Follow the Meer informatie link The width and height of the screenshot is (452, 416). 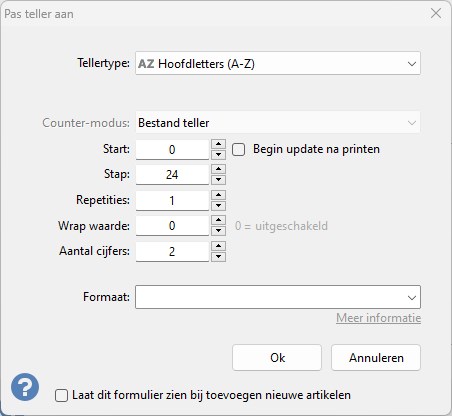point(378,318)
